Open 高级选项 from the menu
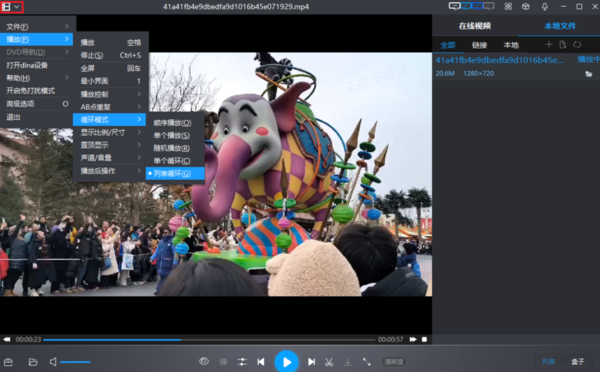 pos(37,104)
